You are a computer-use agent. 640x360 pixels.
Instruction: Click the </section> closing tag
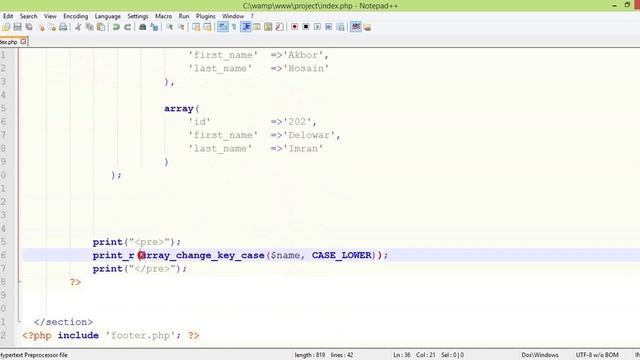(x=63, y=322)
